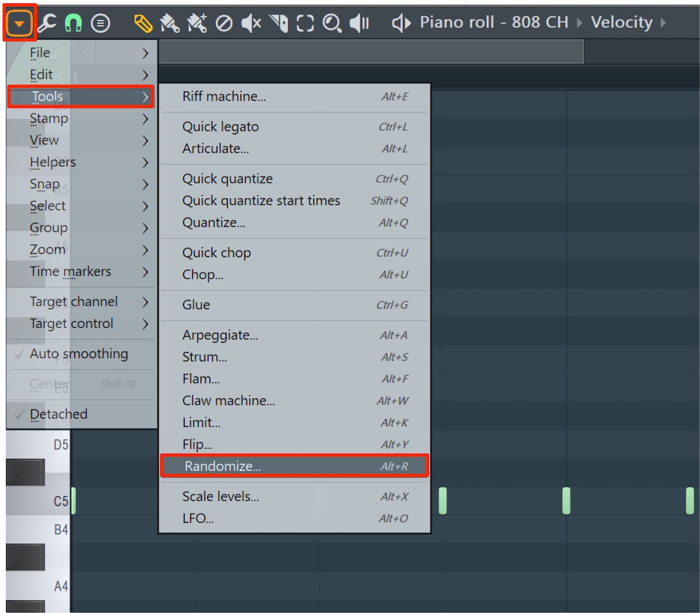Click the wrench tools icon
Screen dimensions: 700x613
coord(46,23)
